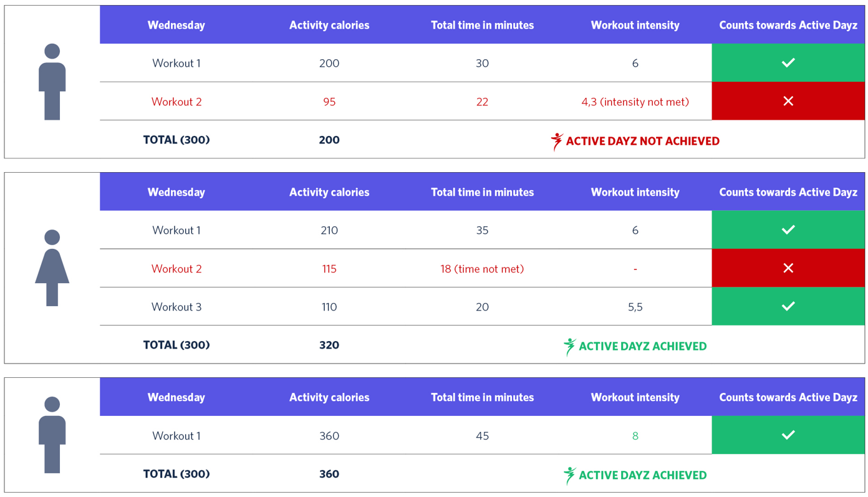Click the green checkmark for the 200-calorie workout
Viewport: 868px width, 497px height.
[x=788, y=62]
